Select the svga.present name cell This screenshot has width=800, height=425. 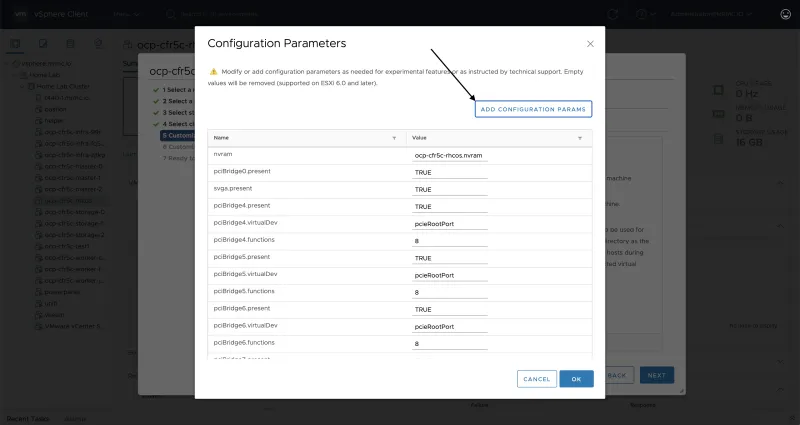(233, 188)
